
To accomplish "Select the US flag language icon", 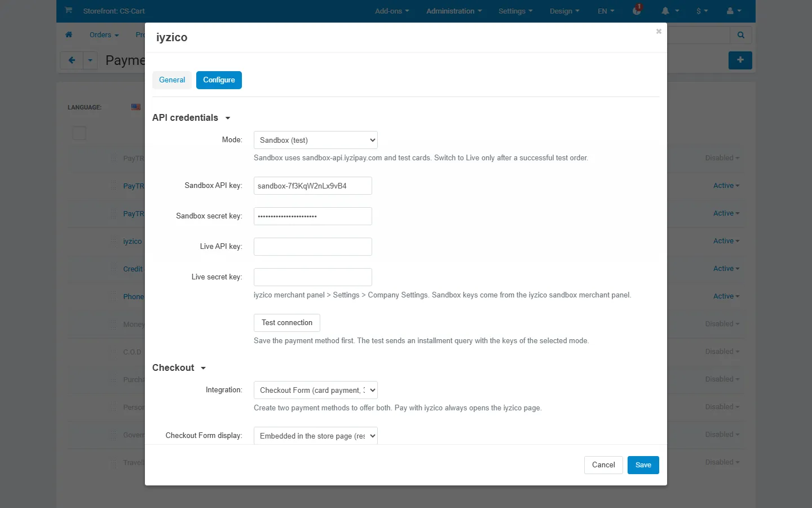I will pyautogui.click(x=136, y=107).
